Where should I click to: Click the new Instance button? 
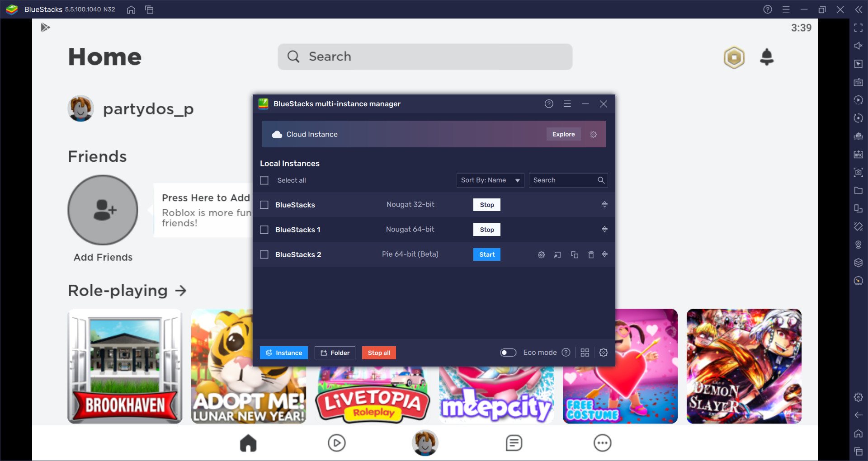tap(283, 353)
